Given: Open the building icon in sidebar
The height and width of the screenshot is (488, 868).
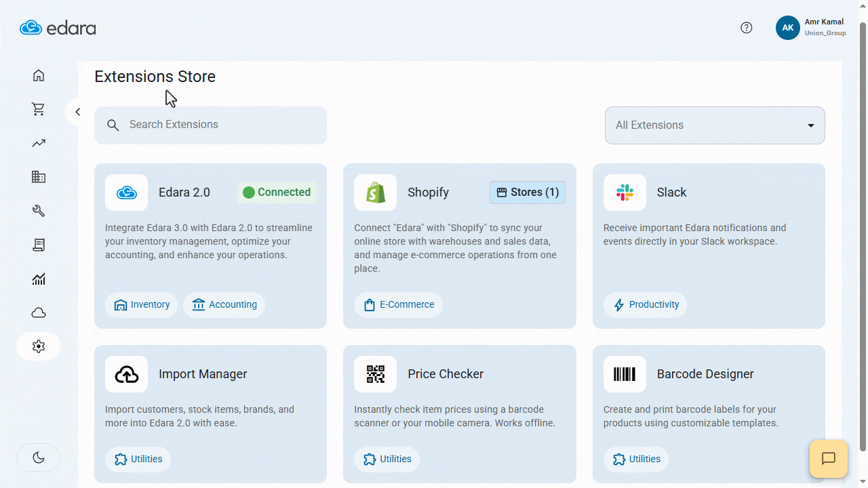Looking at the screenshot, I should coord(39,177).
